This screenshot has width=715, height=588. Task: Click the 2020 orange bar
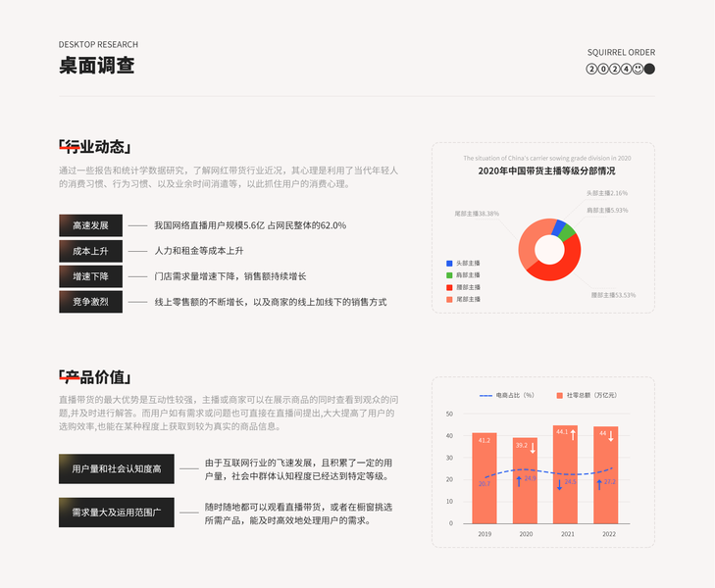(x=525, y=480)
